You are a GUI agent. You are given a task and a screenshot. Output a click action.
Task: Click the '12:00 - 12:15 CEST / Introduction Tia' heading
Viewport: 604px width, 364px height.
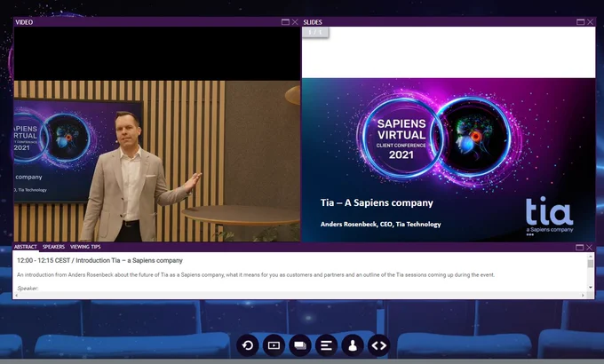99,261
